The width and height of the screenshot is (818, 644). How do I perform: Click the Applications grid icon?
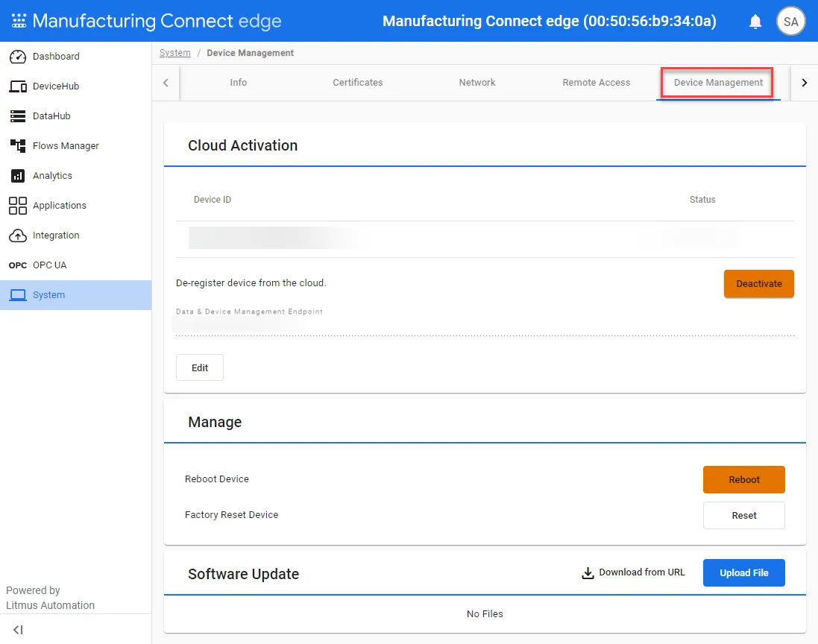18,206
